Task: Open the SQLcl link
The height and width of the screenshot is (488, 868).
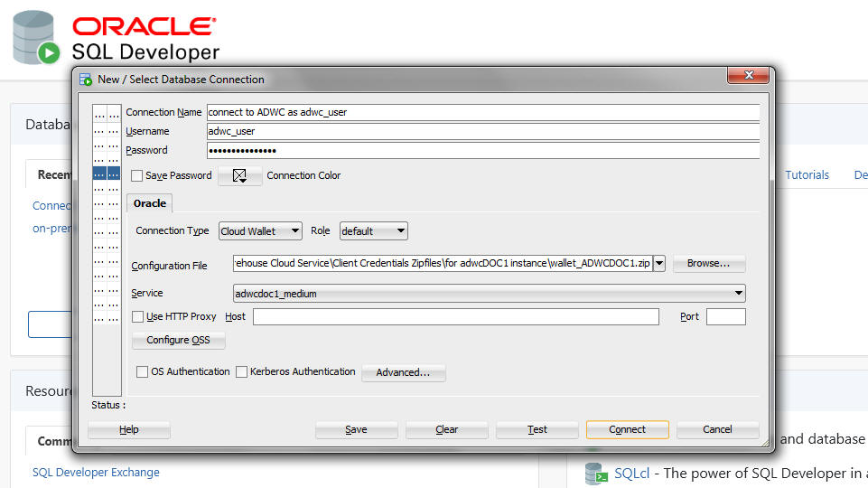Action: (631, 473)
